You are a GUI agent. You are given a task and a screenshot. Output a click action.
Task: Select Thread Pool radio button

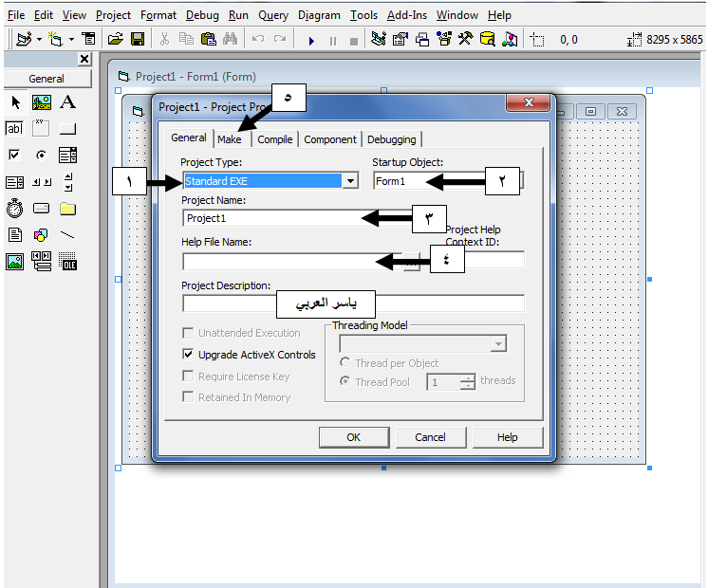(345, 381)
